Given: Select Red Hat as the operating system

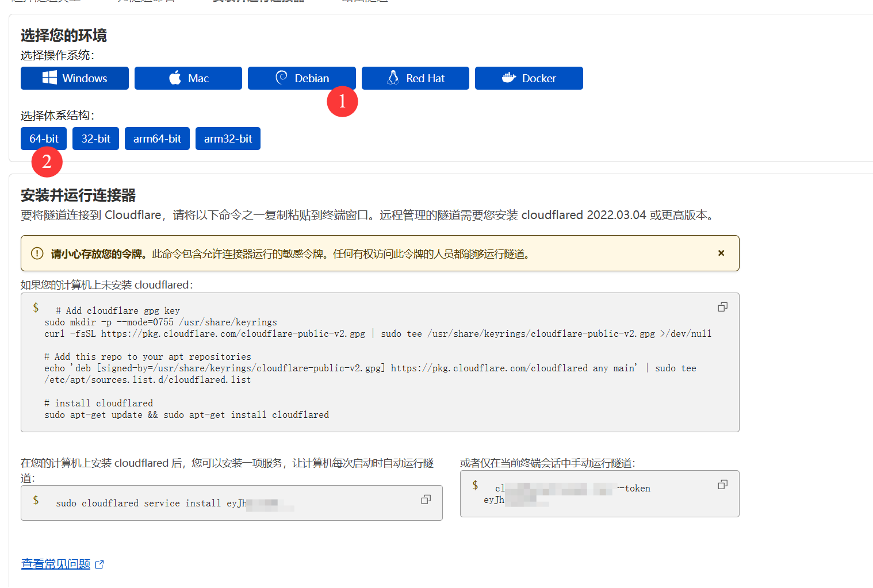Looking at the screenshot, I should [x=415, y=78].
